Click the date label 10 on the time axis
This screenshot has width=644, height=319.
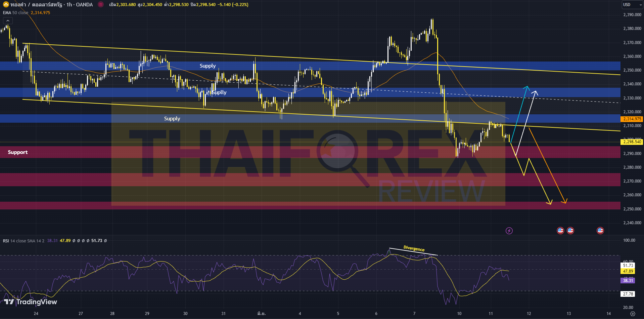[x=459, y=314]
